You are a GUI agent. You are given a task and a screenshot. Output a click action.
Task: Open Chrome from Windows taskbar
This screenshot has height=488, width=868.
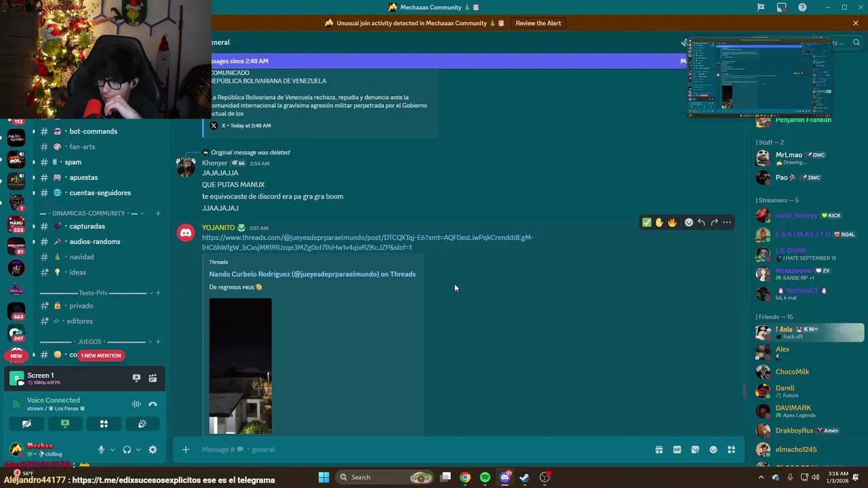pos(465,477)
